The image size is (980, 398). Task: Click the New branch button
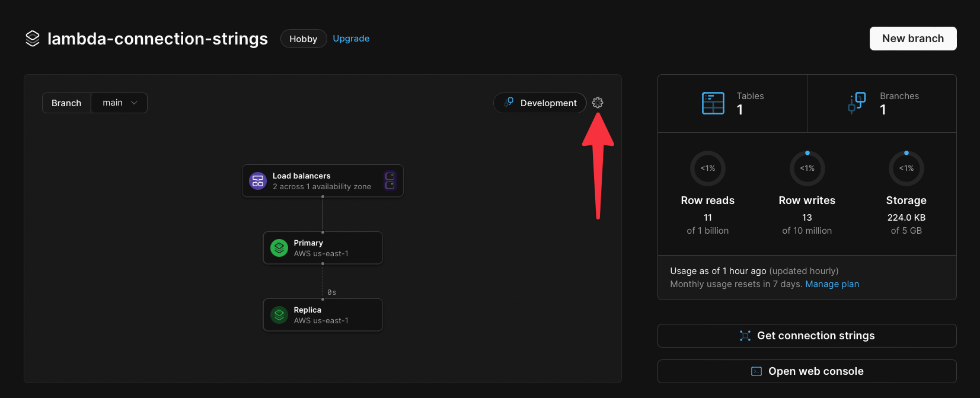click(x=912, y=38)
